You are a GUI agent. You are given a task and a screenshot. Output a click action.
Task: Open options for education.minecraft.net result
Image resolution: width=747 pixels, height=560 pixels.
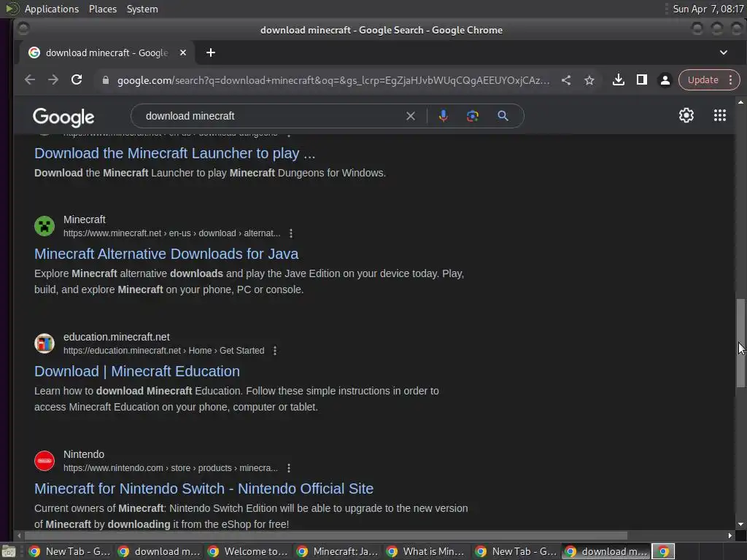pyautogui.click(x=275, y=351)
